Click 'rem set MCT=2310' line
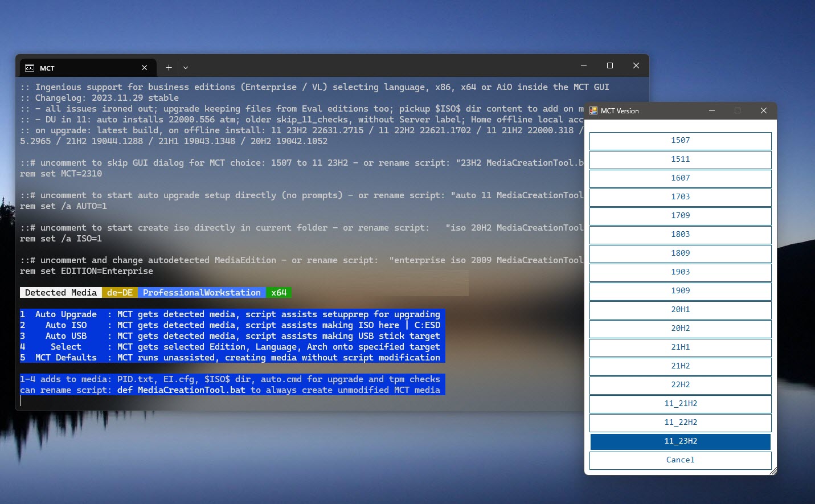Image resolution: width=815 pixels, height=504 pixels. point(61,174)
